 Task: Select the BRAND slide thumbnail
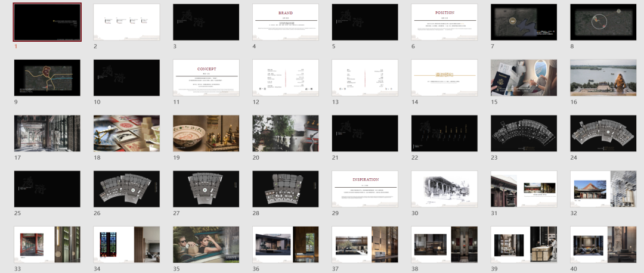click(286, 22)
